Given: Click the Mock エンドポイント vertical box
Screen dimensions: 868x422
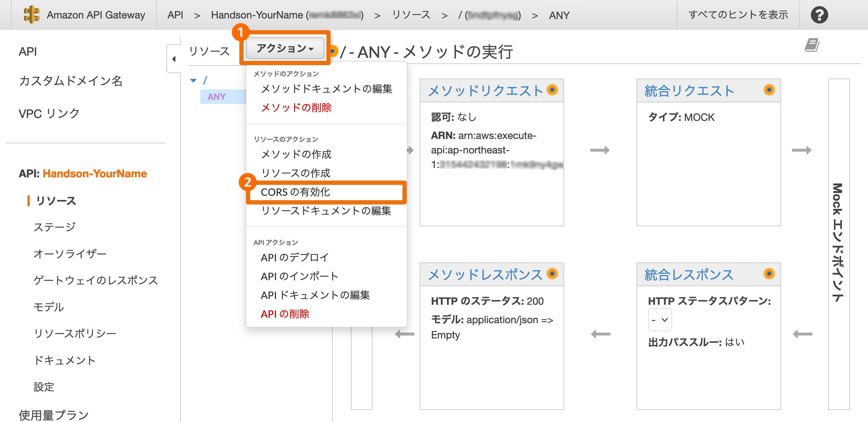Looking at the screenshot, I should tap(839, 244).
